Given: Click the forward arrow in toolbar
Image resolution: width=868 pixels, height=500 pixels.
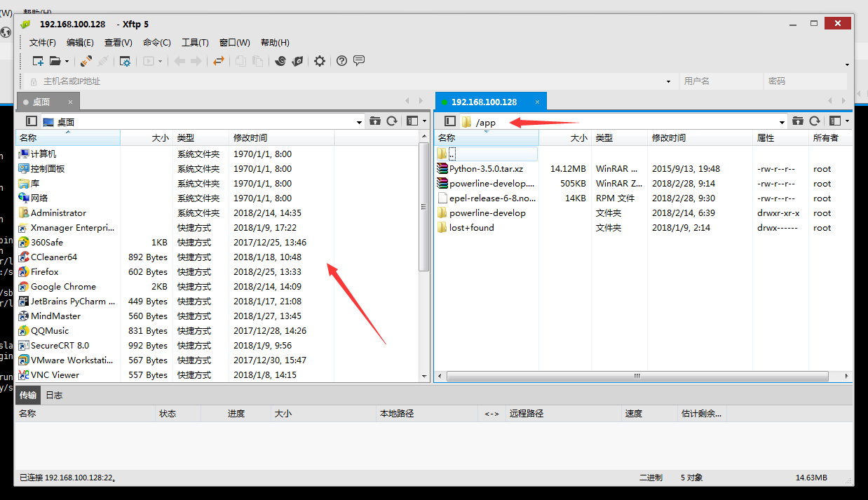Looking at the screenshot, I should tap(196, 61).
